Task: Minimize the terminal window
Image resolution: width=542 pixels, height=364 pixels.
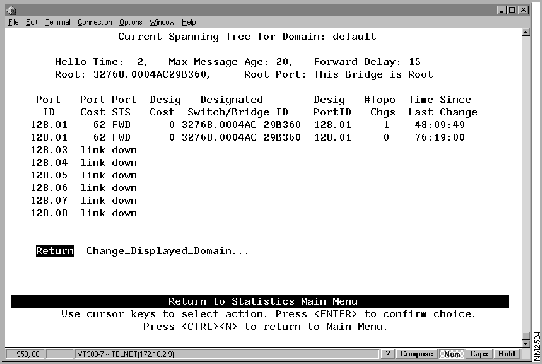Action: point(502,10)
